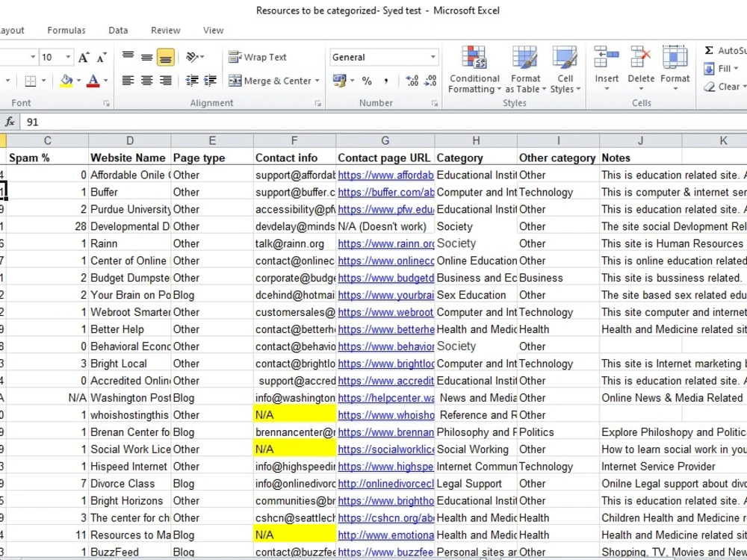
Task: Select the yellow N/A cell for whoishostingthis
Action: click(x=294, y=415)
